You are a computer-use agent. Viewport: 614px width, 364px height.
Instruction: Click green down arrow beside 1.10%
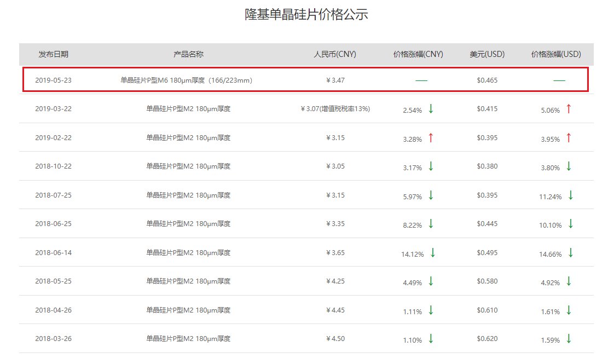431,339
